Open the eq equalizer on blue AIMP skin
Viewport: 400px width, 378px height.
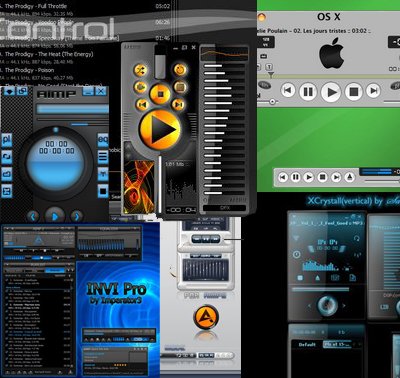pos(103,139)
